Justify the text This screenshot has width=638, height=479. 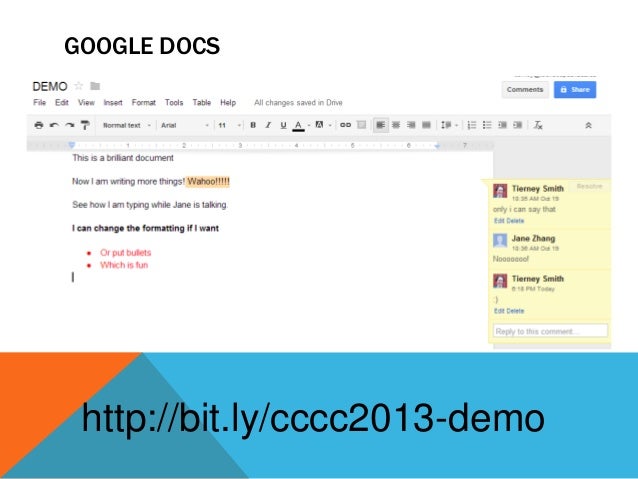(426, 125)
